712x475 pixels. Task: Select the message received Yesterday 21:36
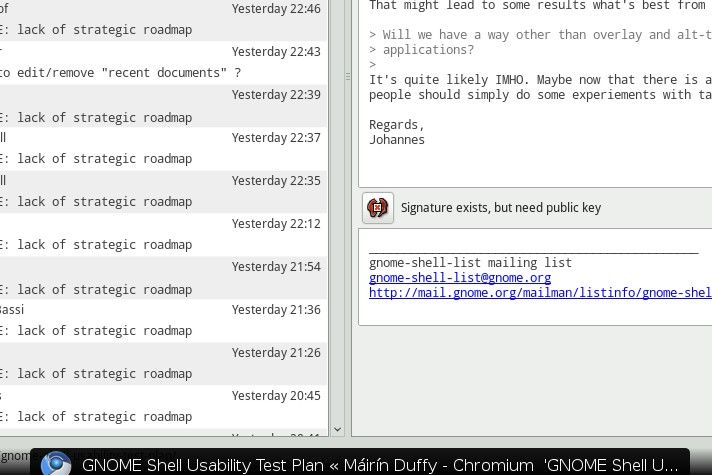(x=160, y=321)
